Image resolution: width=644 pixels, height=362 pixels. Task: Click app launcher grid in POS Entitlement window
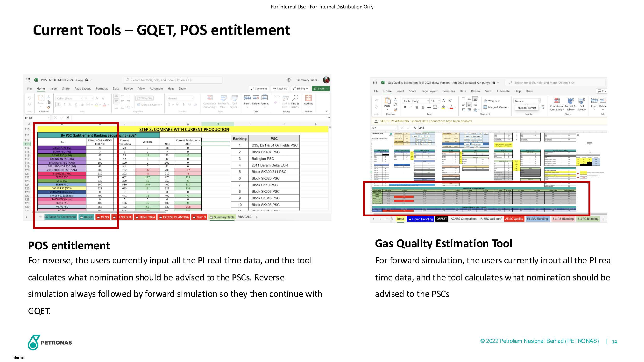28,80
